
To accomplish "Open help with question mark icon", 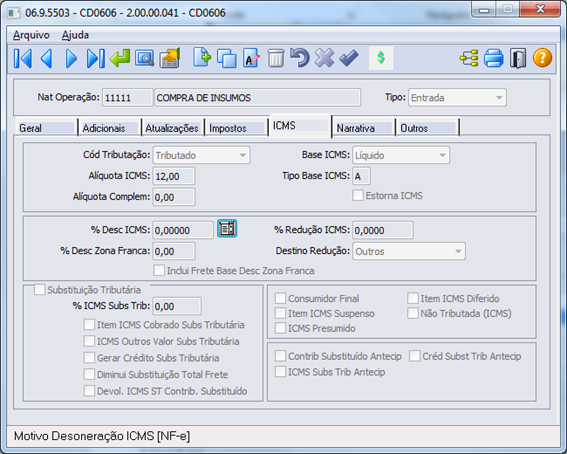I will pos(542,58).
